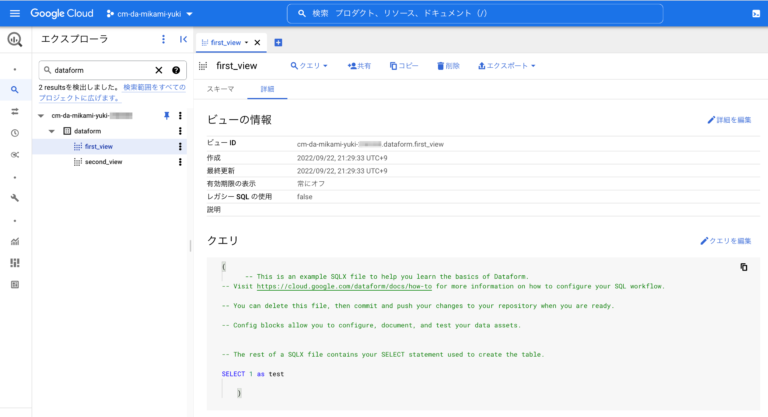Add a new query tab

coord(278,43)
